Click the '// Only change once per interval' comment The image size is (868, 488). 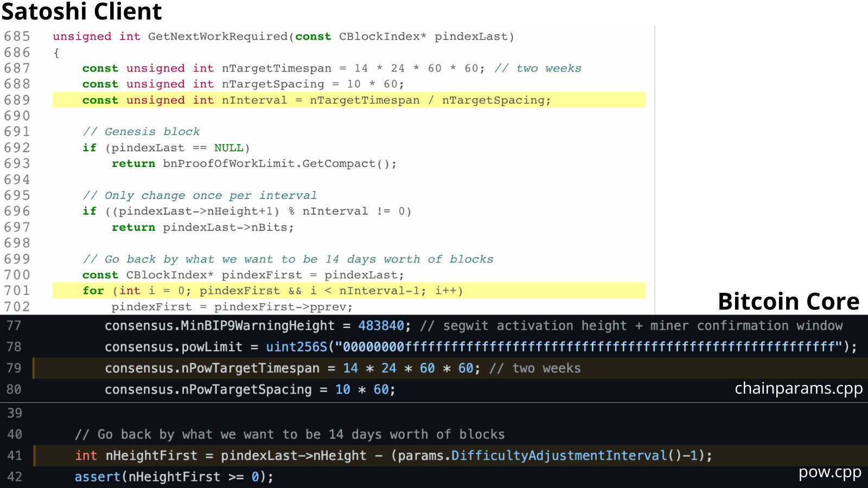coord(199,196)
